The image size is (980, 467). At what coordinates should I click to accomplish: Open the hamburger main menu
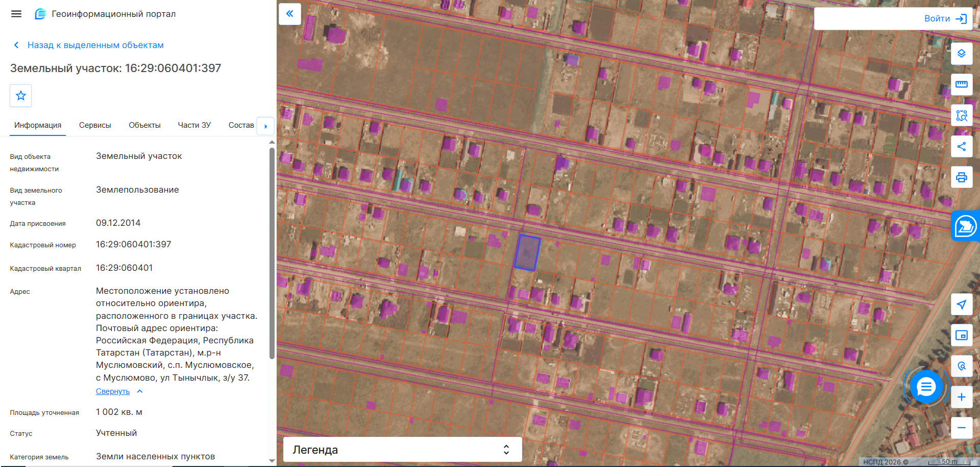pos(16,14)
